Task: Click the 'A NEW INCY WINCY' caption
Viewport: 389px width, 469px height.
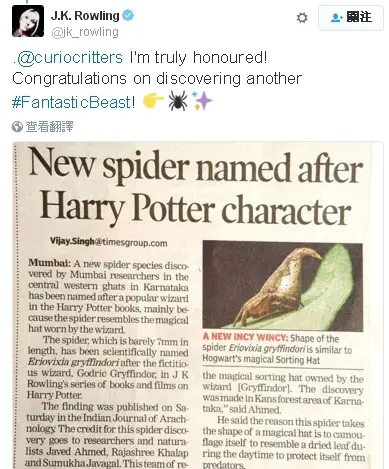Action: [246, 337]
